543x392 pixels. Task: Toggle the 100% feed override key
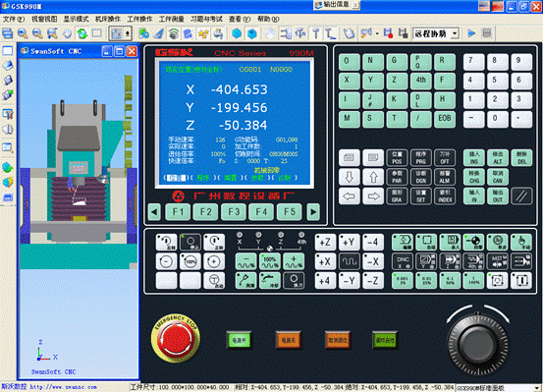(270, 261)
